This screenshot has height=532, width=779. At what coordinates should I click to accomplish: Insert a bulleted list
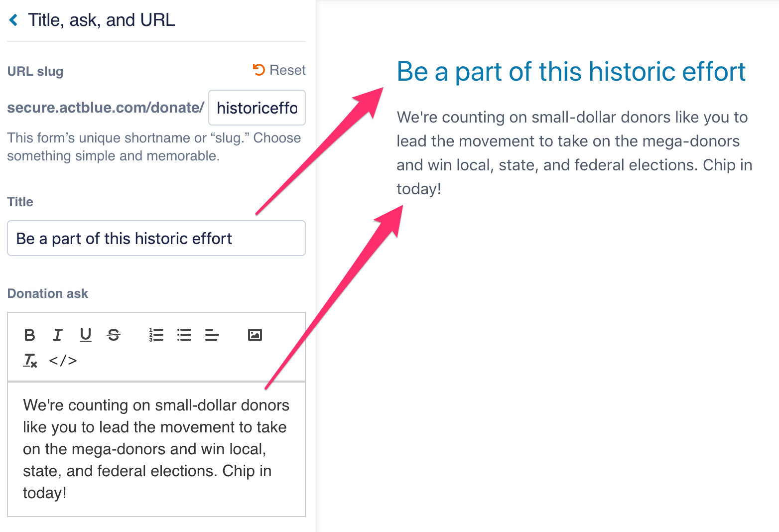click(x=184, y=335)
